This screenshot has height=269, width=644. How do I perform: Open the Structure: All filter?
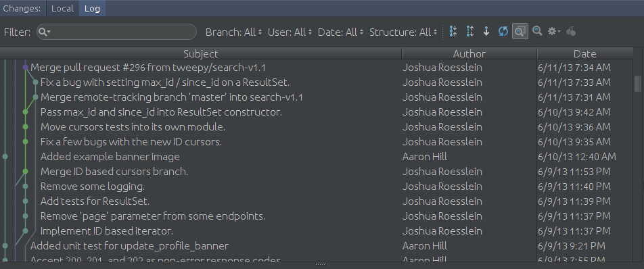click(403, 32)
